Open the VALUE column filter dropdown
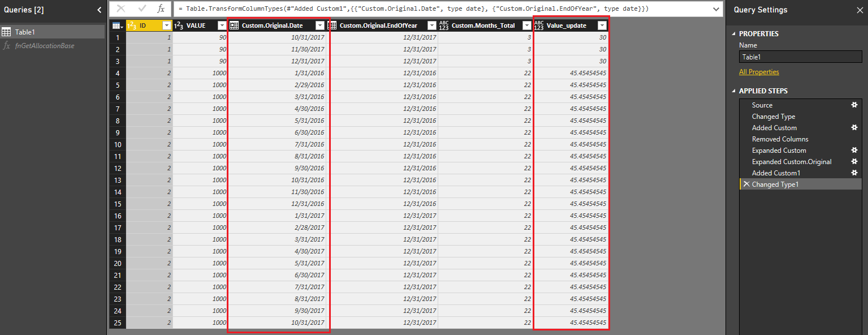This screenshot has height=335, width=868. click(x=222, y=25)
